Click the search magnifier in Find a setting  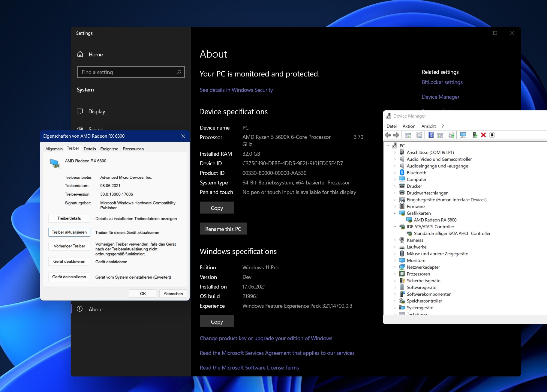coord(179,72)
